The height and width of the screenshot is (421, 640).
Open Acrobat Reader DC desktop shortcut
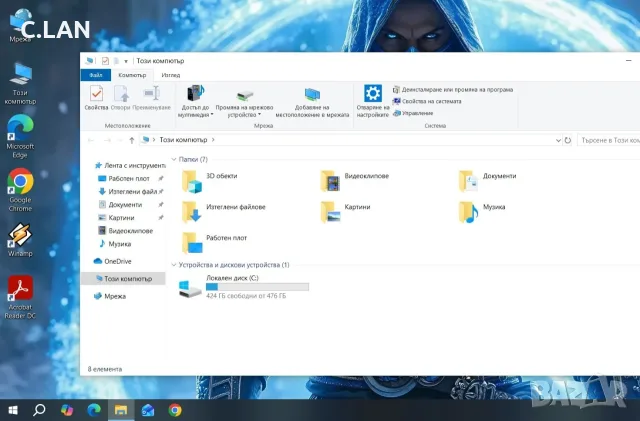tap(20, 297)
